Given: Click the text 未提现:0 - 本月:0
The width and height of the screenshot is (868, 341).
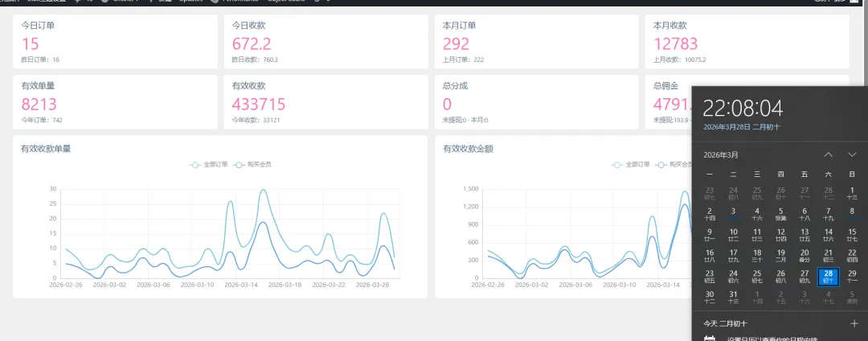Looking at the screenshot, I should click(x=465, y=120).
